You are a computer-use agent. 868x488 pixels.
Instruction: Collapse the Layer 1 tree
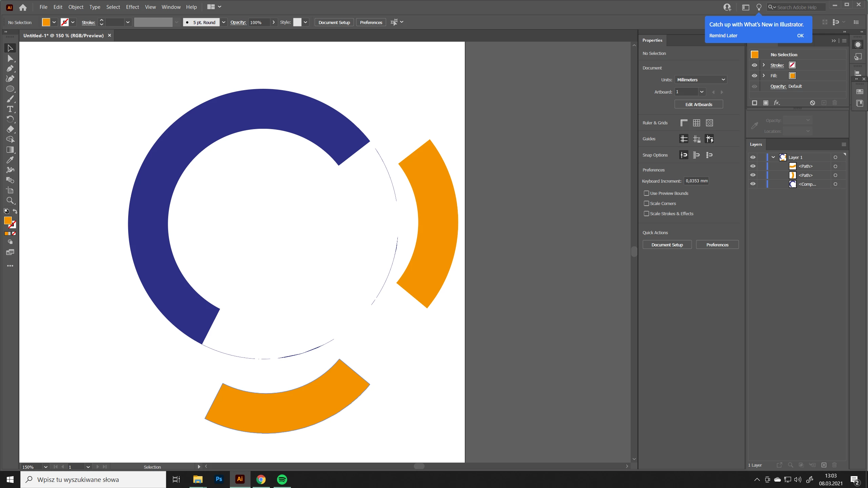(773, 157)
